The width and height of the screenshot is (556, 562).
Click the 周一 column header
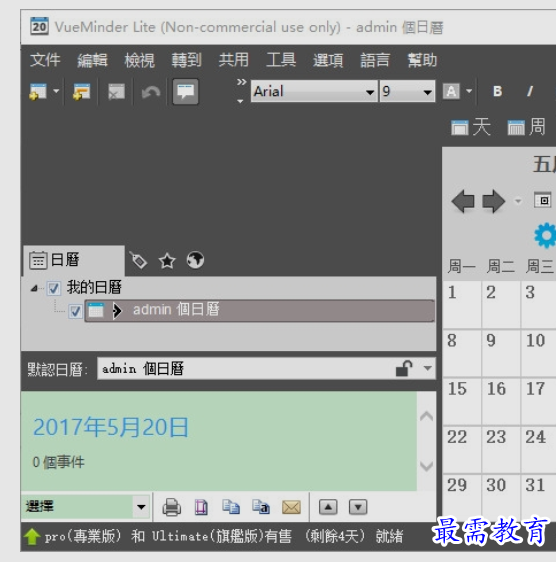[x=461, y=267]
